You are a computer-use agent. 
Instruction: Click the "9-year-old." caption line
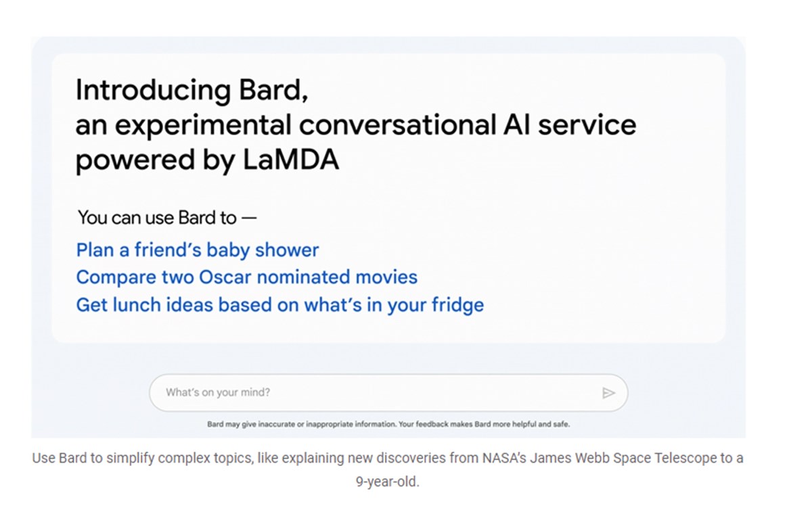pos(388,484)
